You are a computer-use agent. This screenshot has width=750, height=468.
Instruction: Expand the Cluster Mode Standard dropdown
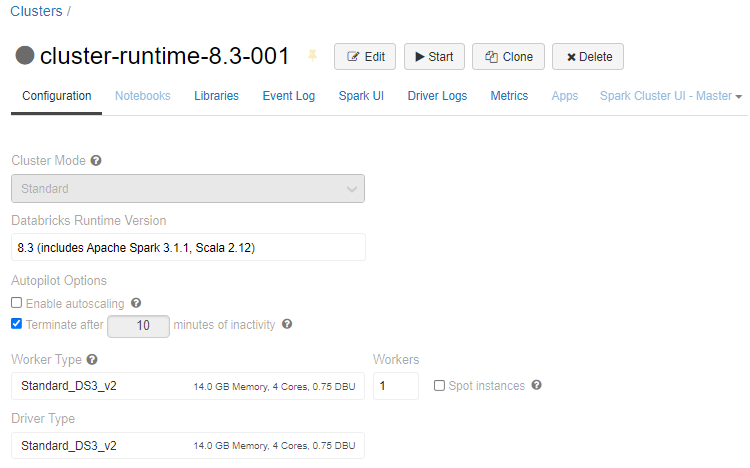(188, 189)
